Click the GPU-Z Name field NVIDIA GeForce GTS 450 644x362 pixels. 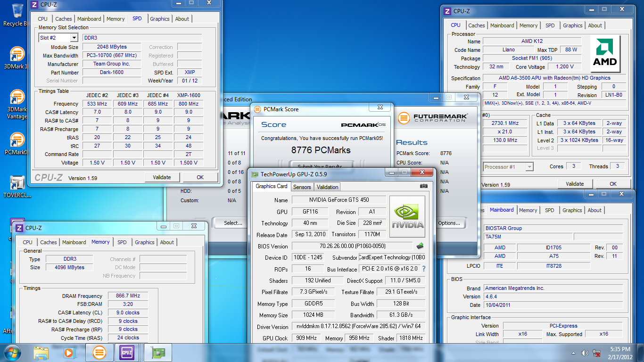338,200
